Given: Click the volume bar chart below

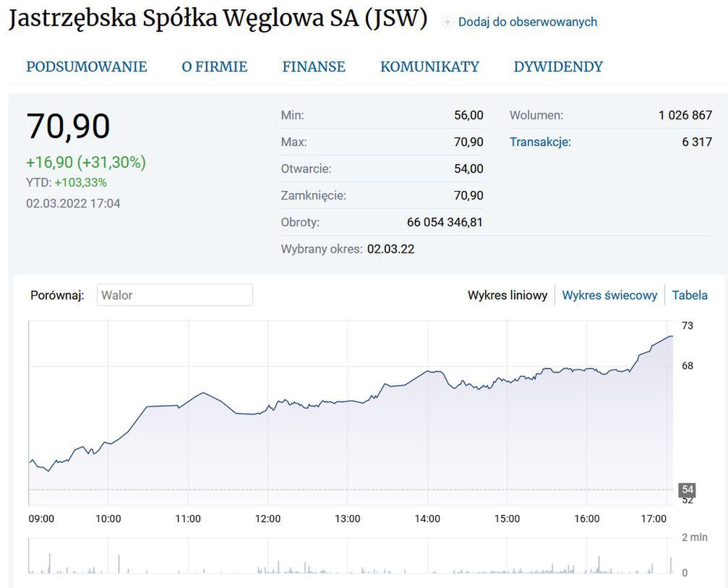Looking at the screenshot, I should [x=351, y=557].
